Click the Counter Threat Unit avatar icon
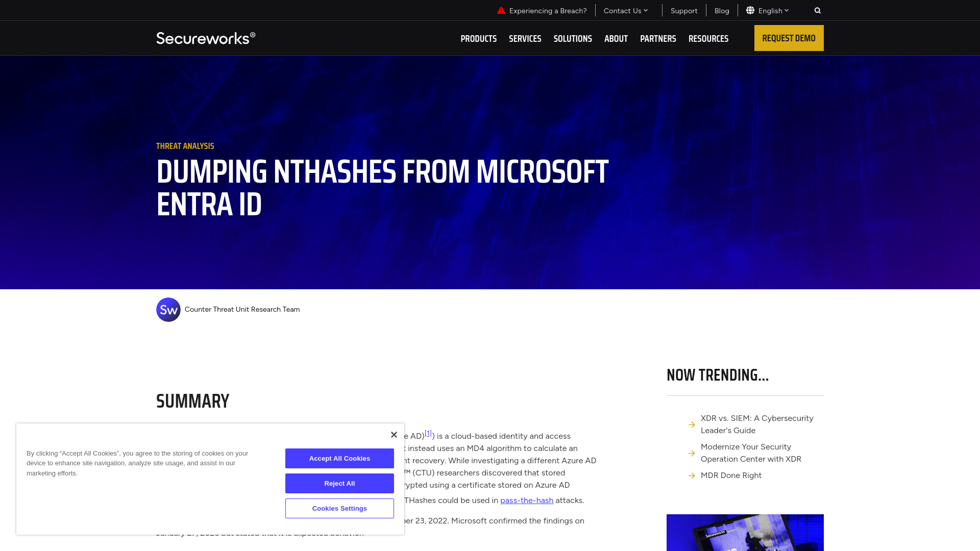Screen dimensions: 980x551 point(167,309)
